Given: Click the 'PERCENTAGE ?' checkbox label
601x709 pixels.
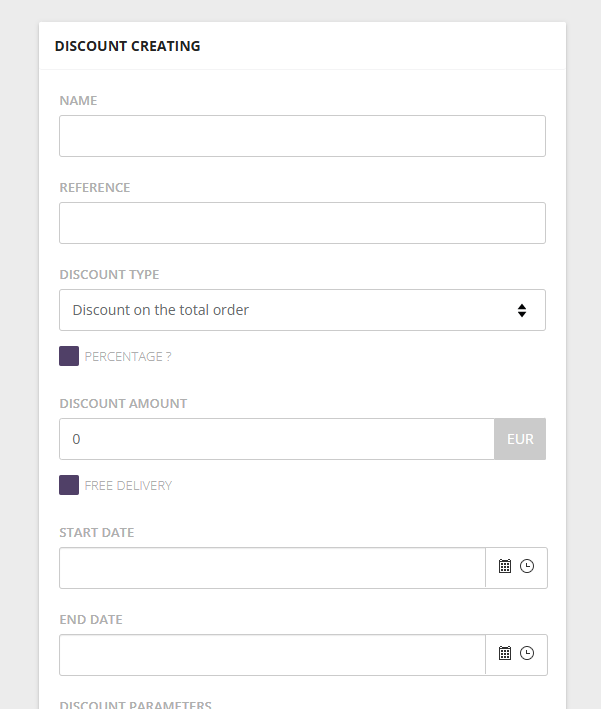Looking at the screenshot, I should click(x=128, y=357).
